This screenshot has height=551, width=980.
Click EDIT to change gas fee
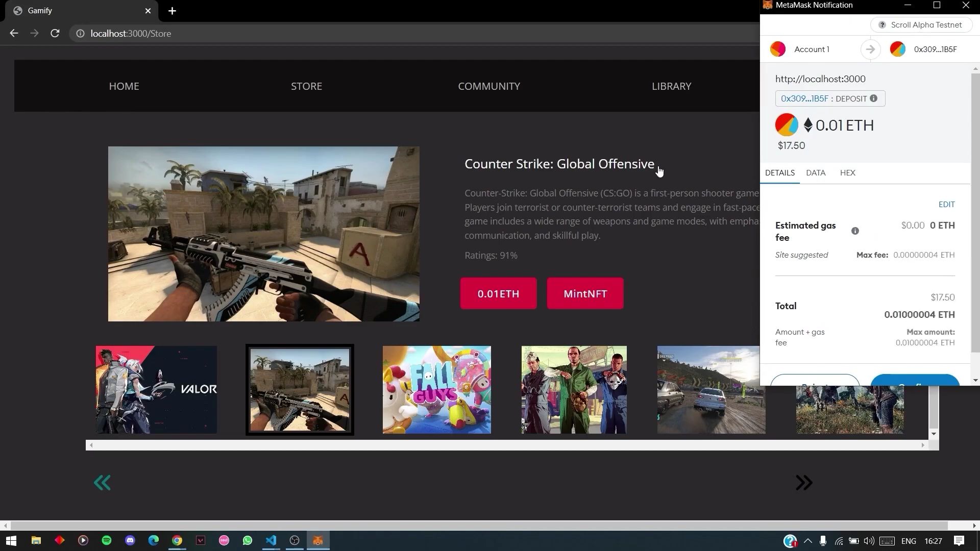[946, 205]
